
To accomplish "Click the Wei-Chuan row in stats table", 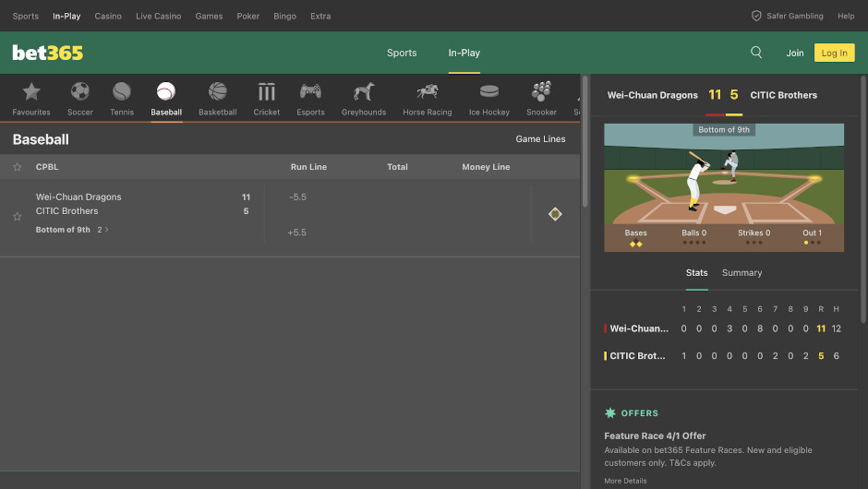I will 723,328.
